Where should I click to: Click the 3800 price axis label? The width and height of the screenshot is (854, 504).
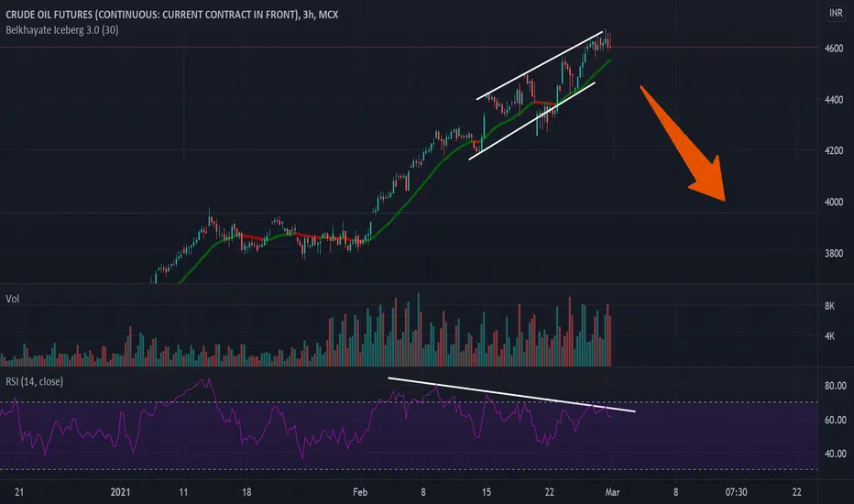coord(834,253)
